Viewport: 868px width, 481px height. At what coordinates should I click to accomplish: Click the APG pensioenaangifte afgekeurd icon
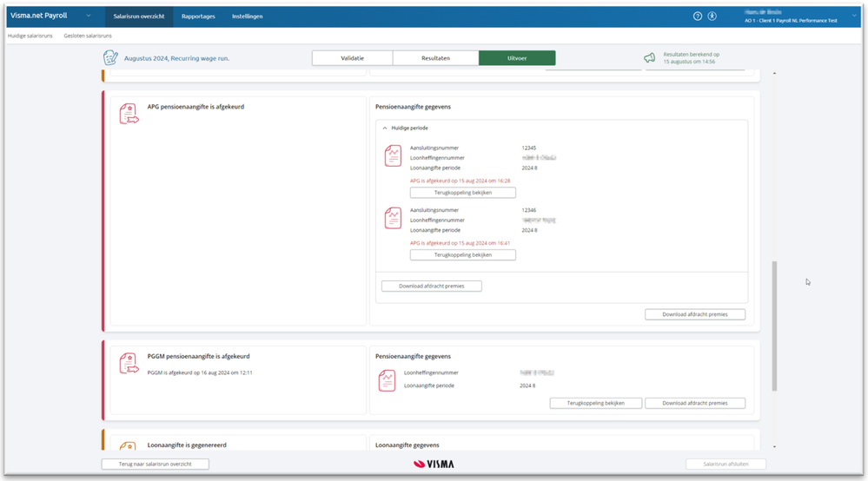129,114
